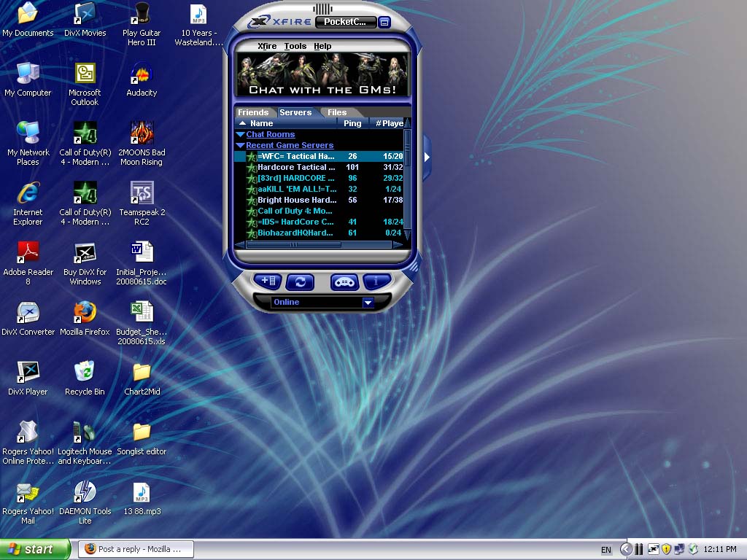Expand the Xfire side panel arrow
Image resolution: width=747 pixels, height=560 pixels.
[x=427, y=157]
